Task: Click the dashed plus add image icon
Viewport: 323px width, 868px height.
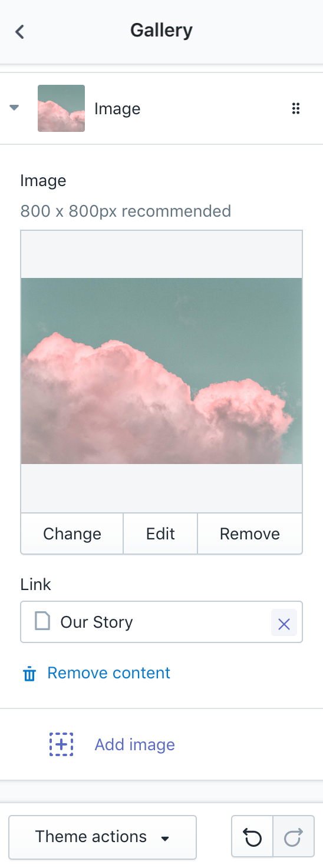Action: 61,744
